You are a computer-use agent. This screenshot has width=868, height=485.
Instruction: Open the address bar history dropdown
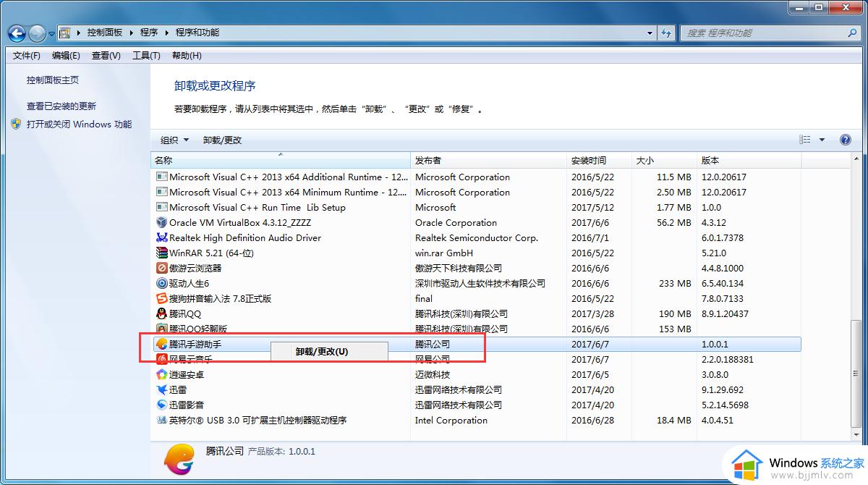(650, 33)
